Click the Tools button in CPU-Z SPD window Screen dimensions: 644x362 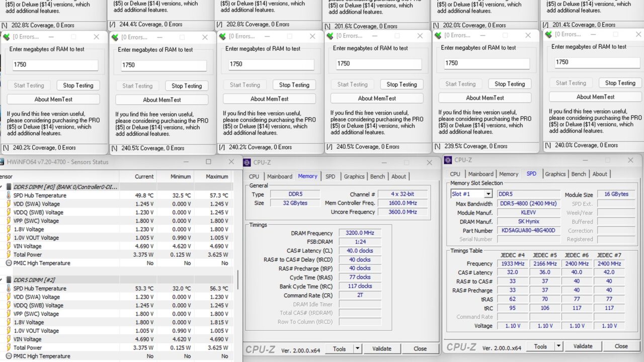[540, 346]
